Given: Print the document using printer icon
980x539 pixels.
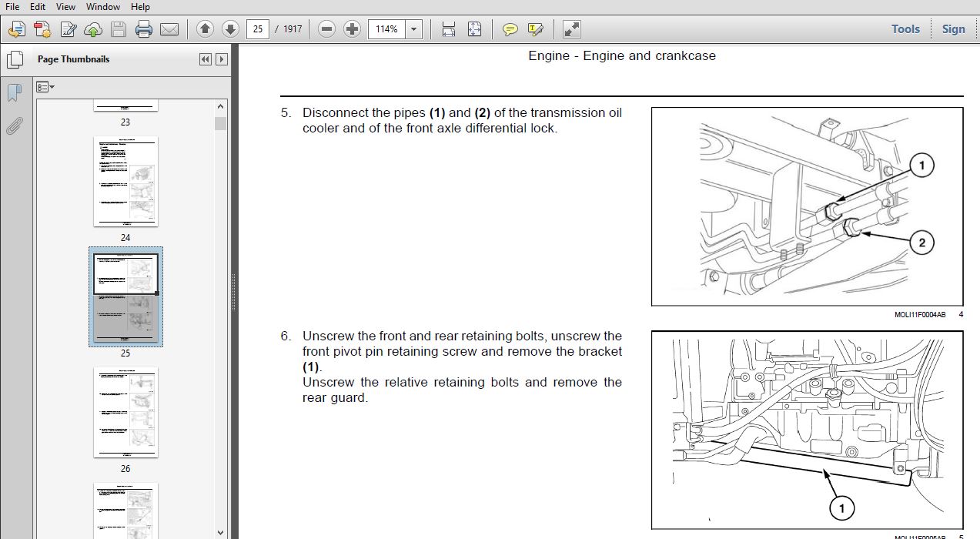Looking at the screenshot, I should [143, 29].
